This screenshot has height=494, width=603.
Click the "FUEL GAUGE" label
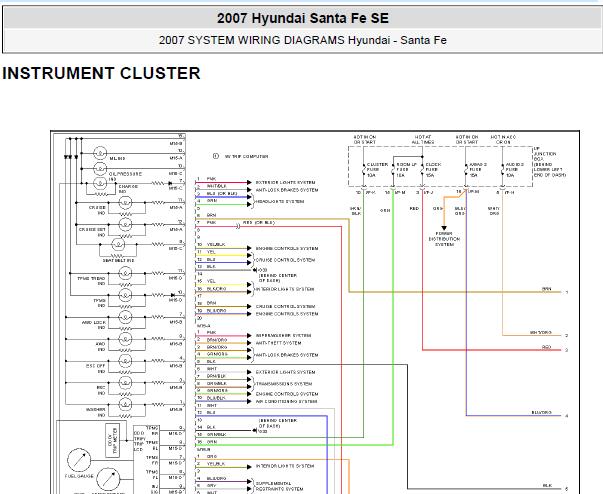pos(79,476)
